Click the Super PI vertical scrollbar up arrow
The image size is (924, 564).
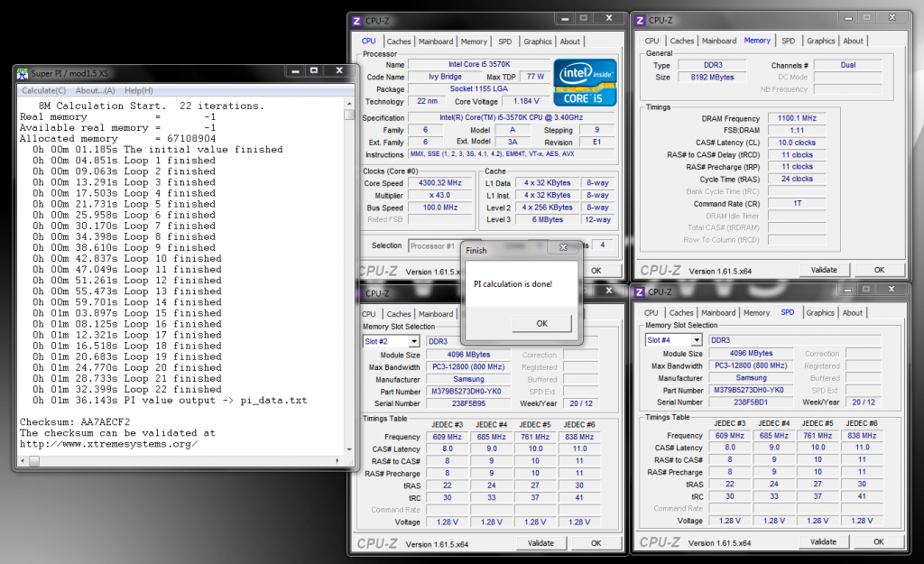tap(349, 103)
